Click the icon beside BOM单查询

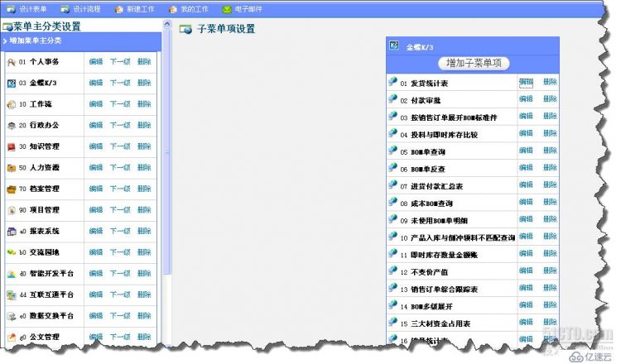392,150
